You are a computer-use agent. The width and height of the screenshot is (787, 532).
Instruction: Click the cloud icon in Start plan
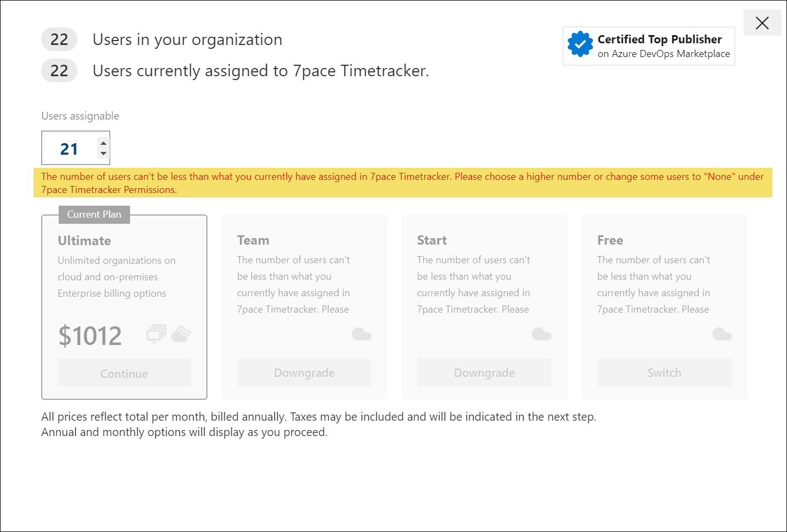pyautogui.click(x=542, y=333)
